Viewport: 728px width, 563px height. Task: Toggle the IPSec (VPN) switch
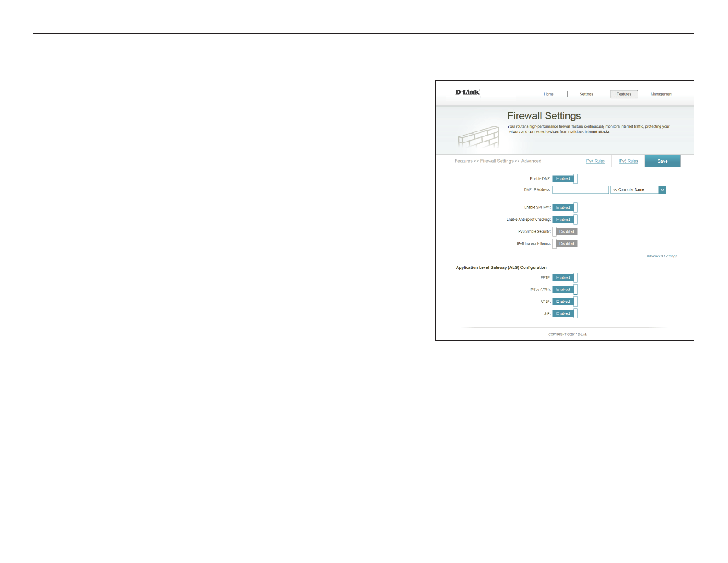point(564,290)
